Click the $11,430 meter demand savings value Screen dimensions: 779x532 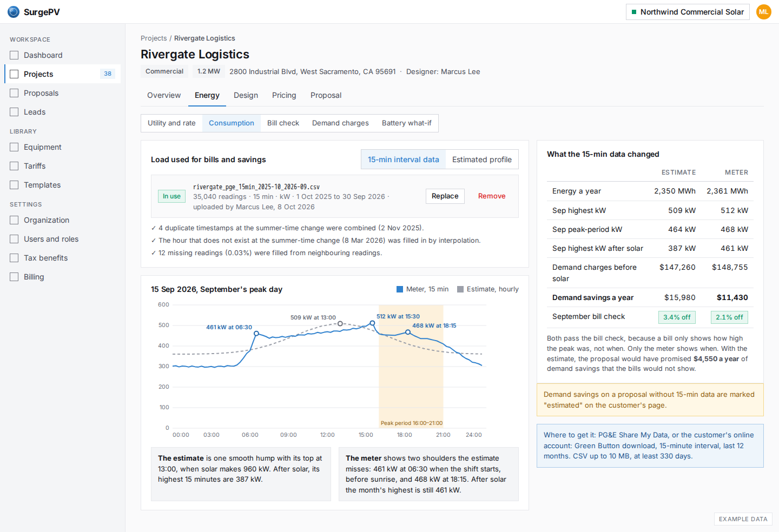pyautogui.click(x=732, y=297)
